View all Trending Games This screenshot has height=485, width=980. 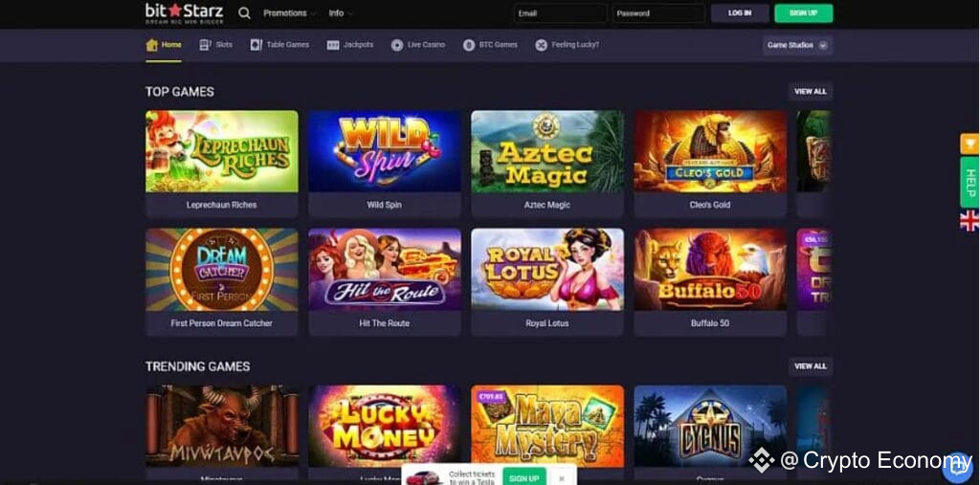810,366
